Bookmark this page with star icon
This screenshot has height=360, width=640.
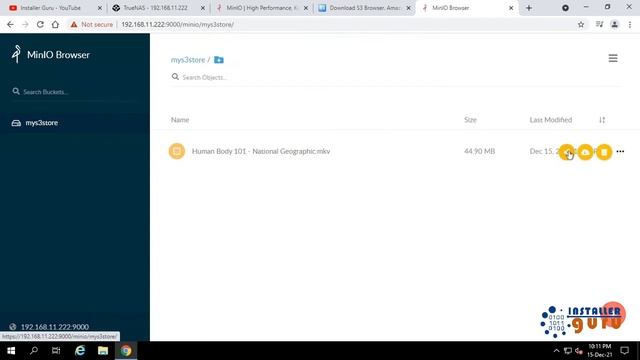tap(581, 24)
